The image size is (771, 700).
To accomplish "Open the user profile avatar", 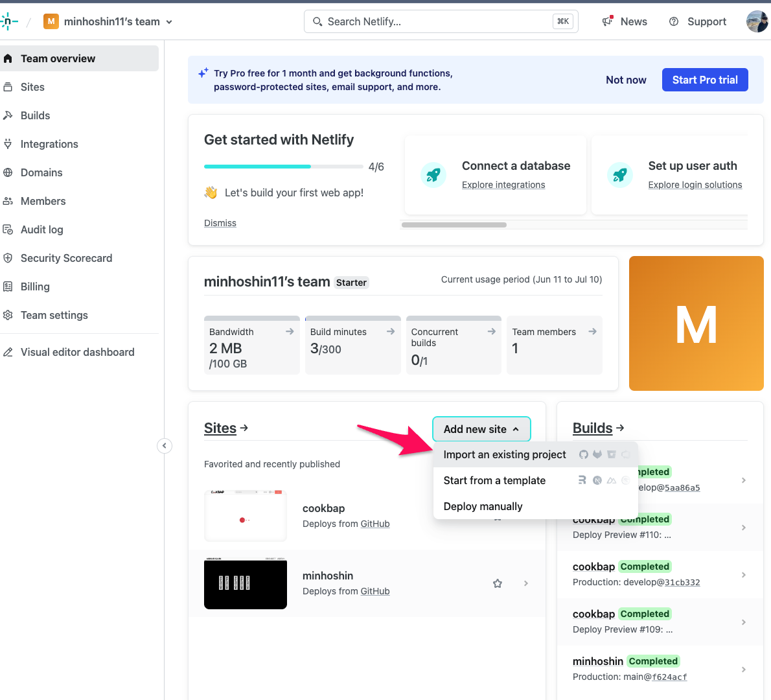I will click(x=757, y=21).
